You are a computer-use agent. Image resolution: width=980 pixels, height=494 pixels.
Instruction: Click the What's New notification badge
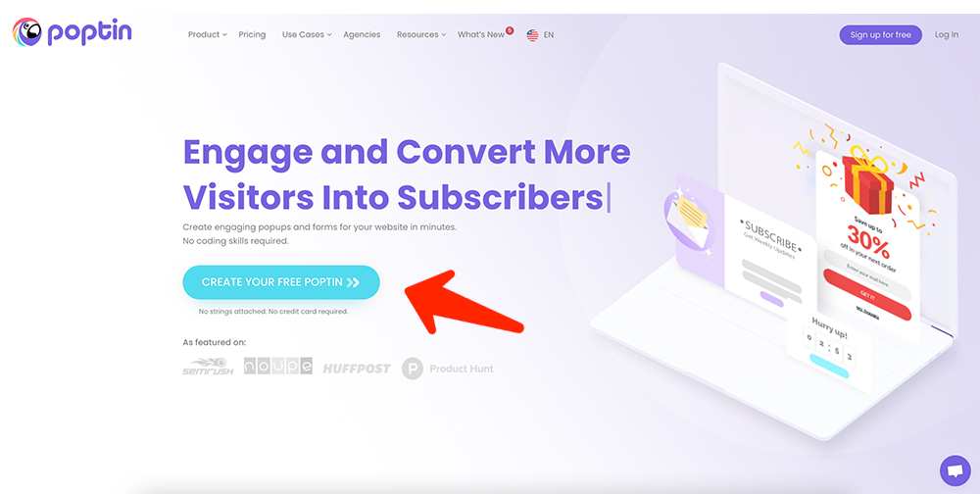(510, 29)
